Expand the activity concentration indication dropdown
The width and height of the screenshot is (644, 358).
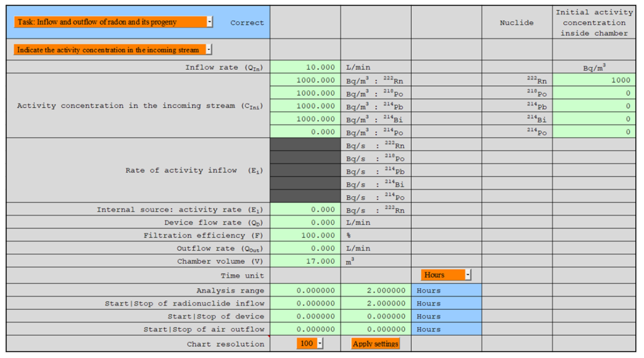(208, 49)
